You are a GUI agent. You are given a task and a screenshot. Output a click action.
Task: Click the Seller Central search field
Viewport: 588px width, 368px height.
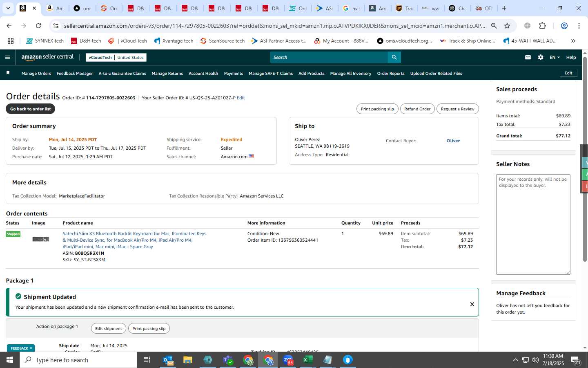pyautogui.click(x=329, y=57)
